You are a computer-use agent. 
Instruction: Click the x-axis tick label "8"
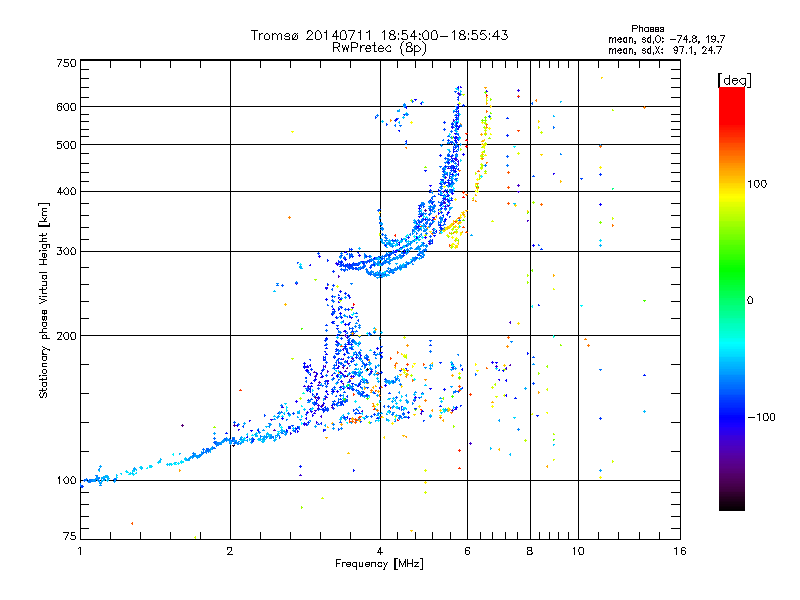[x=530, y=551]
